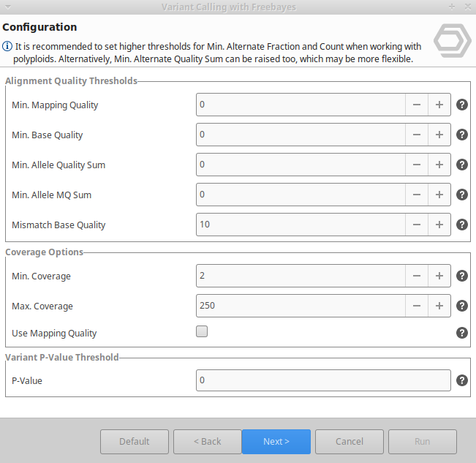Focus the P-Value input field
Screen dimensions: 476x463
(323, 380)
